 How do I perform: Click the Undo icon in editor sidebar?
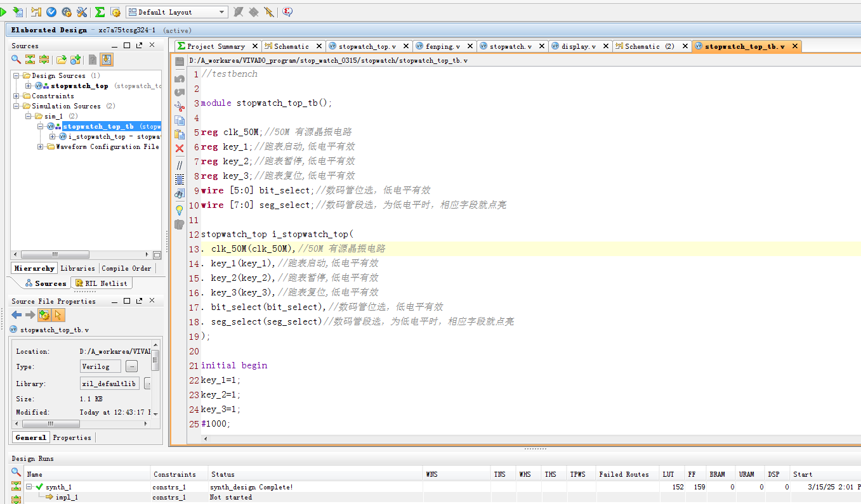click(180, 78)
